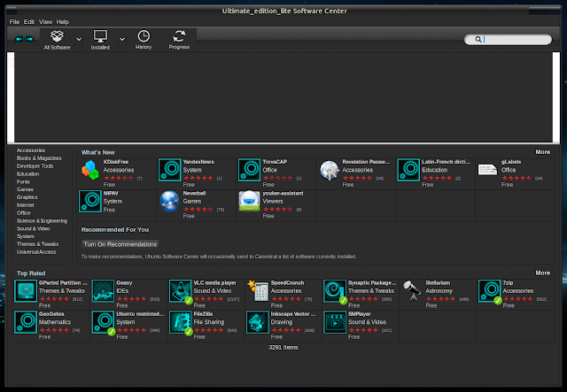The width and height of the screenshot is (567, 392).
Task: Open the Inkscape Vector app icon
Action: pyautogui.click(x=258, y=322)
